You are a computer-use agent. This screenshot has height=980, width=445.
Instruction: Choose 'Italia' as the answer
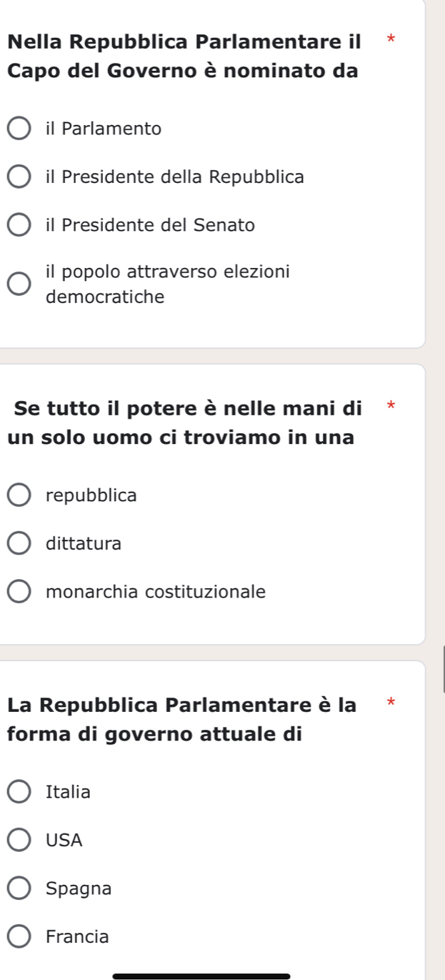[x=19, y=792]
